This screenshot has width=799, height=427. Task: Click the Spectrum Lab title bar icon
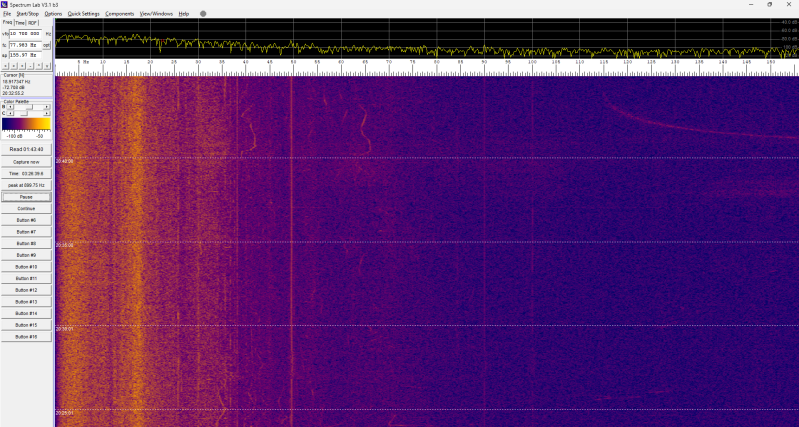click(4, 4)
